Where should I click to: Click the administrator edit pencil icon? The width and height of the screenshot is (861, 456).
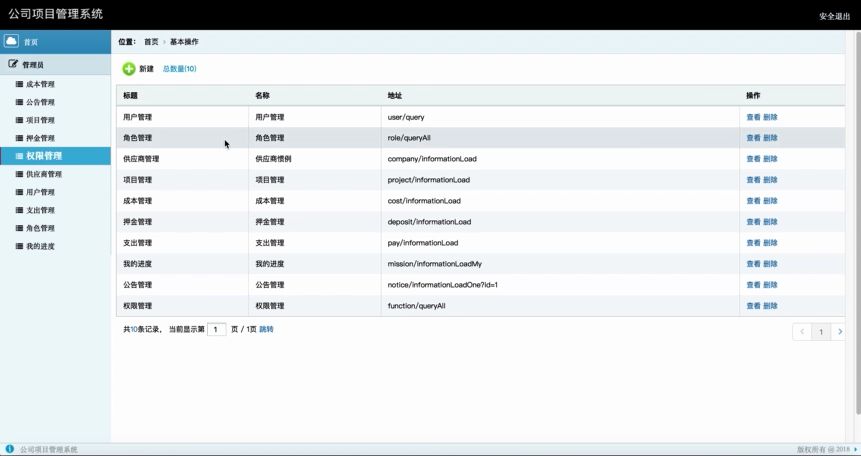13,64
